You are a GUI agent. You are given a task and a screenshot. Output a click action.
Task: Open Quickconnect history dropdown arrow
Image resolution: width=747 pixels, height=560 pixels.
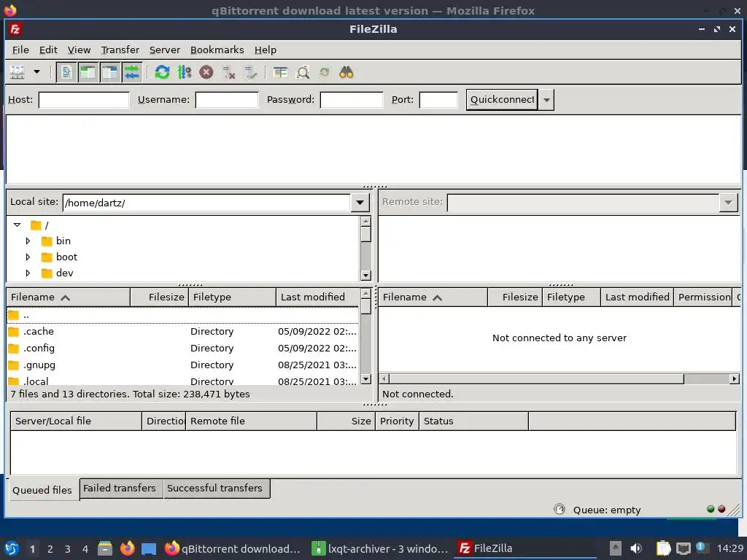[x=546, y=100]
